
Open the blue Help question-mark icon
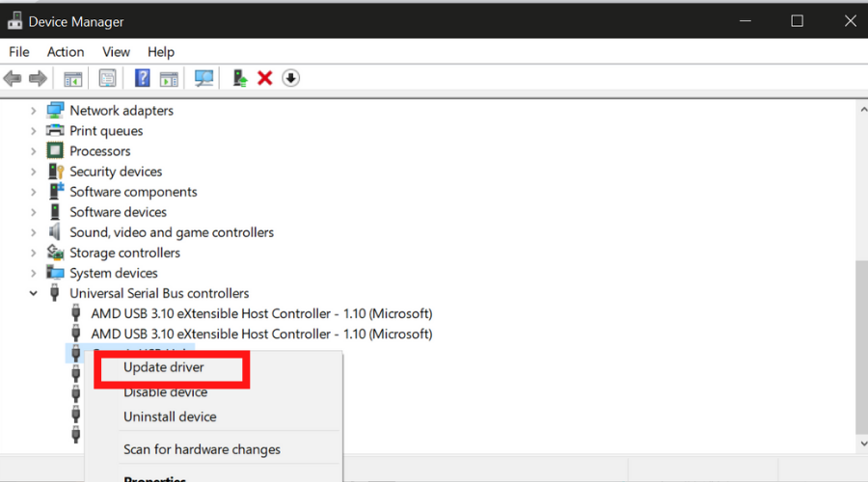[x=143, y=78]
